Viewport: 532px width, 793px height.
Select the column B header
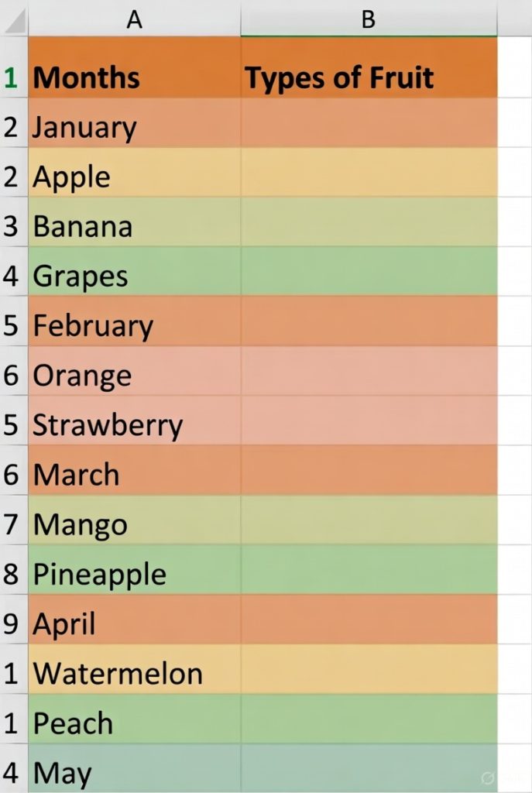368,19
